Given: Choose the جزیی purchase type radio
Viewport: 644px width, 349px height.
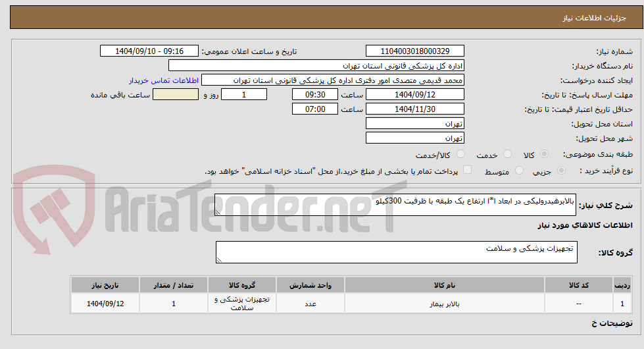Looking at the screenshot, I should 562,171.
